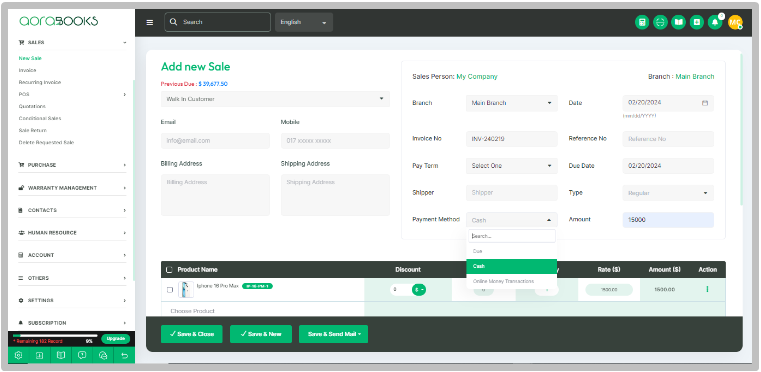Screen dimensions: 761x372
Task: Click the Save & Send Mail button
Action: click(x=333, y=334)
